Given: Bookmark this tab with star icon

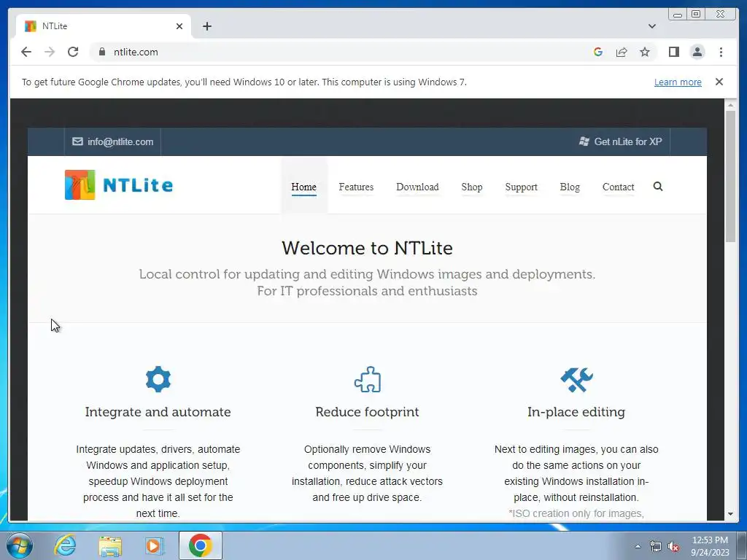Looking at the screenshot, I should coord(645,52).
